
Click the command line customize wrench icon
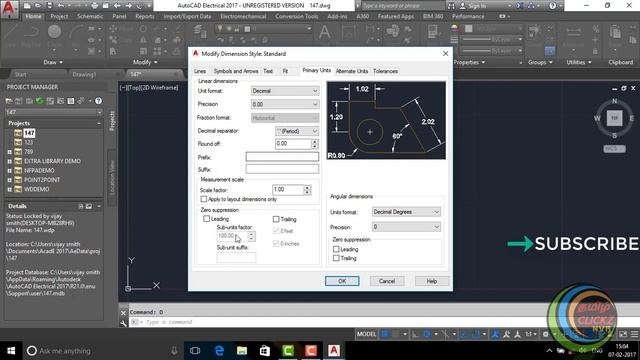click(x=123, y=323)
